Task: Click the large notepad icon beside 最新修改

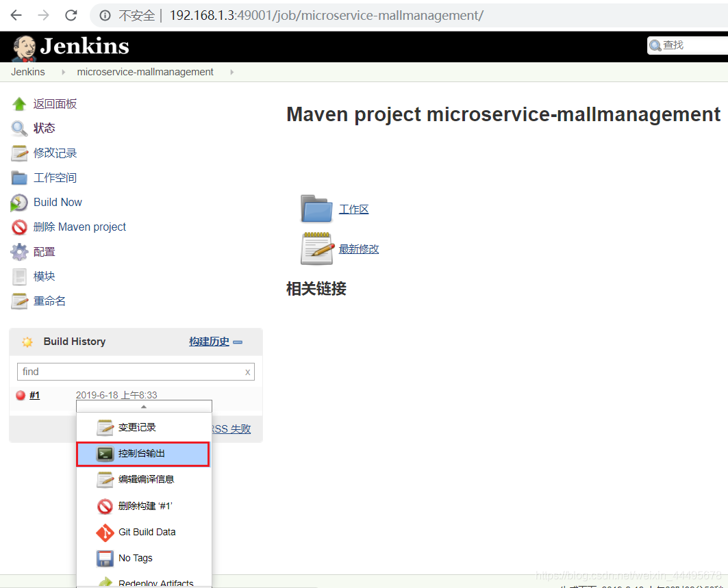Action: coord(317,248)
